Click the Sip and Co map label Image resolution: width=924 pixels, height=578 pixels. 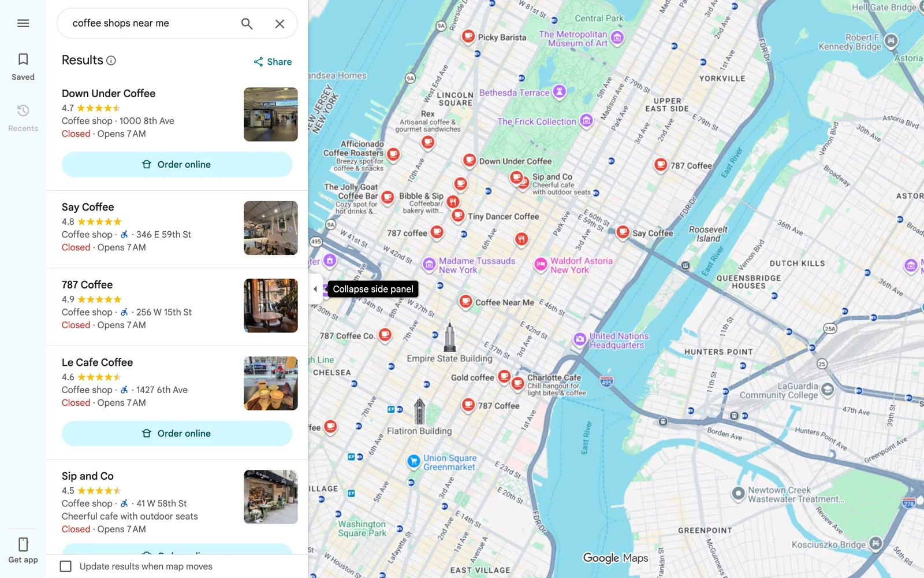[x=552, y=177]
